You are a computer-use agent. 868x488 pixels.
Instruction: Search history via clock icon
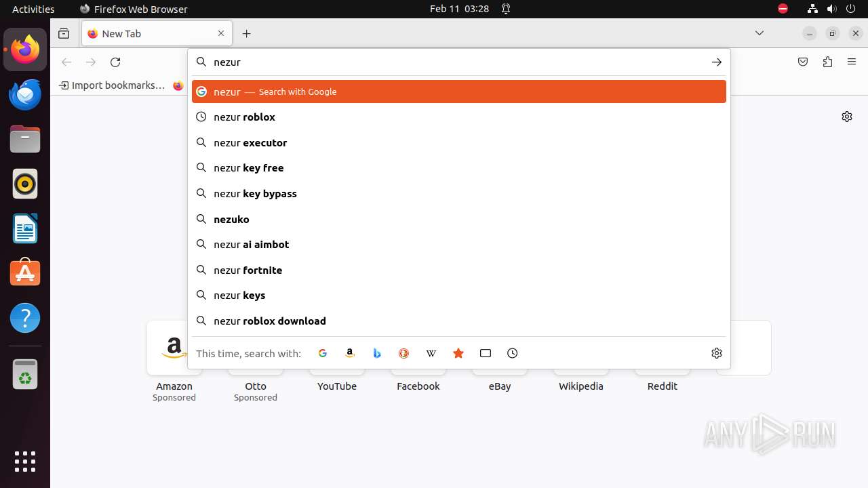(x=513, y=353)
